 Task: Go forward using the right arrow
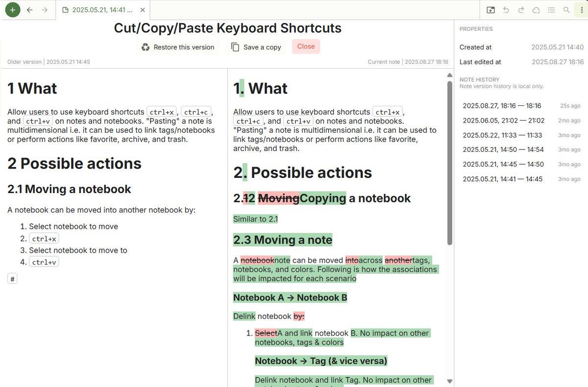(45, 10)
